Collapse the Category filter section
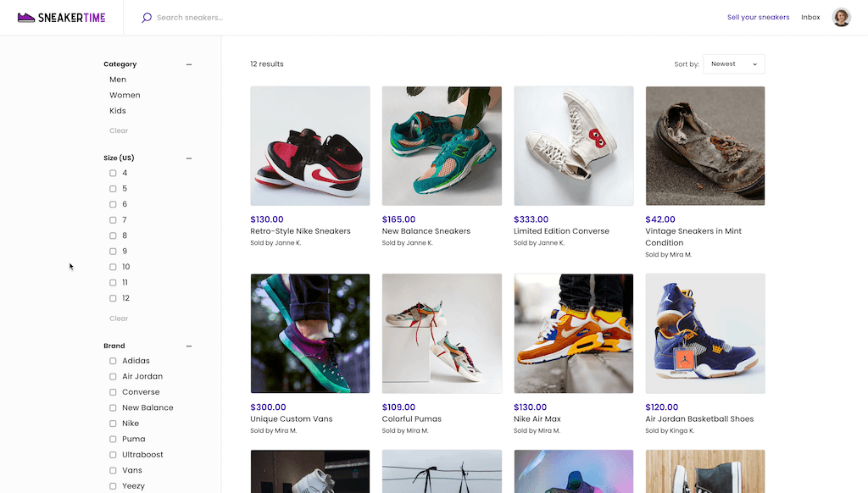Viewport: 868px width, 493px height. click(189, 64)
